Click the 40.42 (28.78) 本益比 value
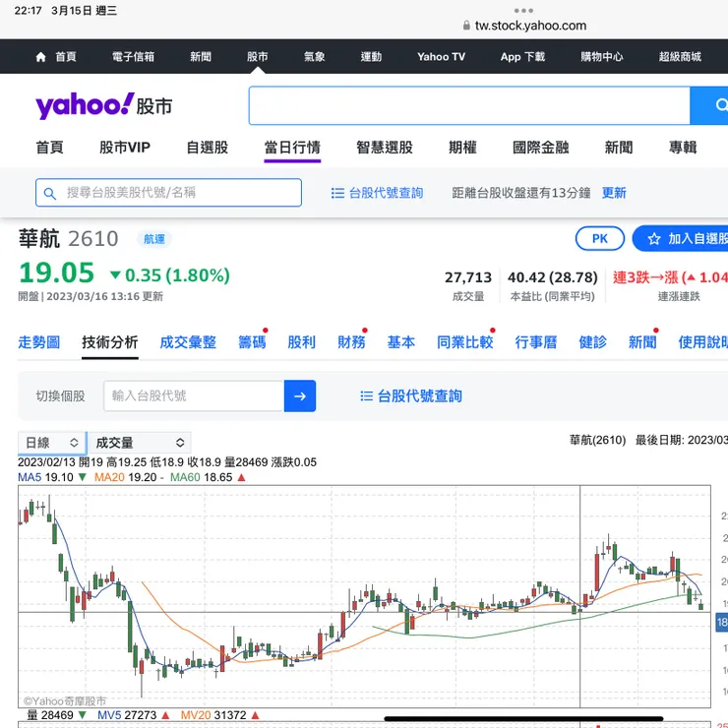 (x=553, y=277)
